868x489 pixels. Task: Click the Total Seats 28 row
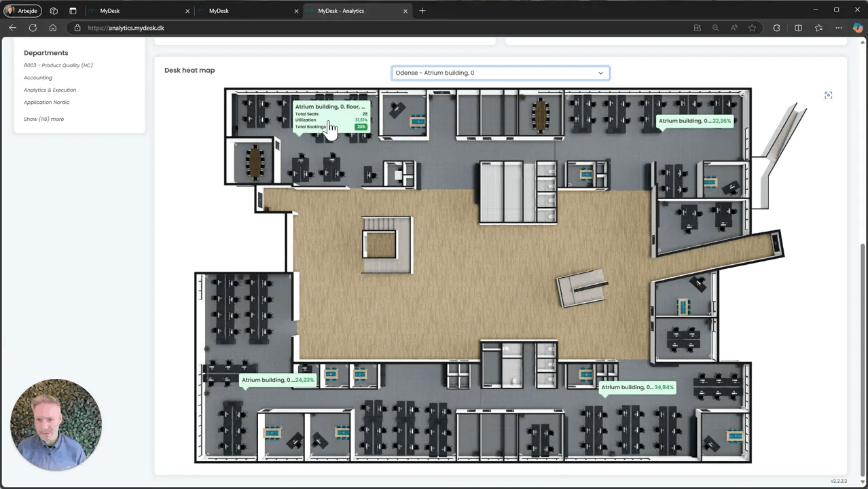pyautogui.click(x=331, y=114)
